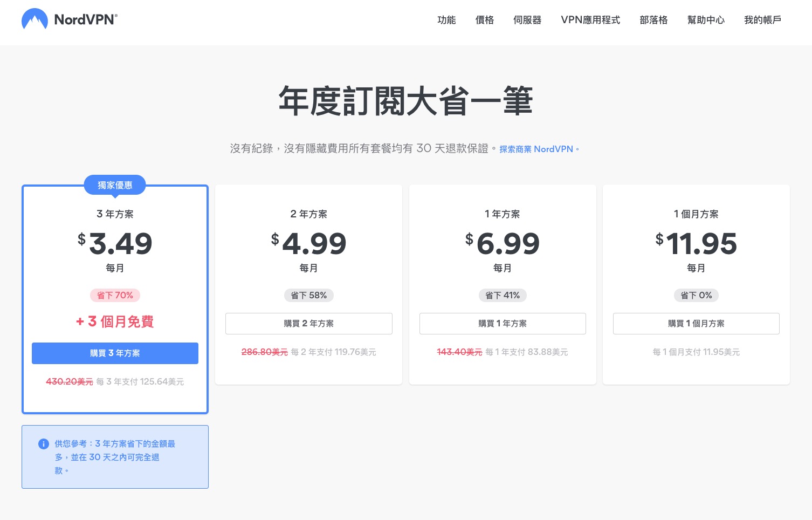812x520 pixels.
Task: Open VPN應用程式 in the navigation bar
Action: pyautogui.click(x=590, y=20)
